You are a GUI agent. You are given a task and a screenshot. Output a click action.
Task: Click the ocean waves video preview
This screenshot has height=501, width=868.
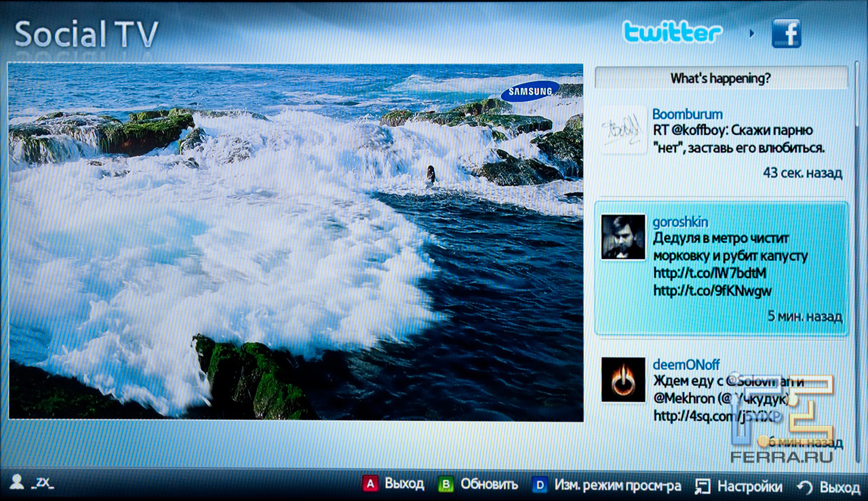point(296,242)
